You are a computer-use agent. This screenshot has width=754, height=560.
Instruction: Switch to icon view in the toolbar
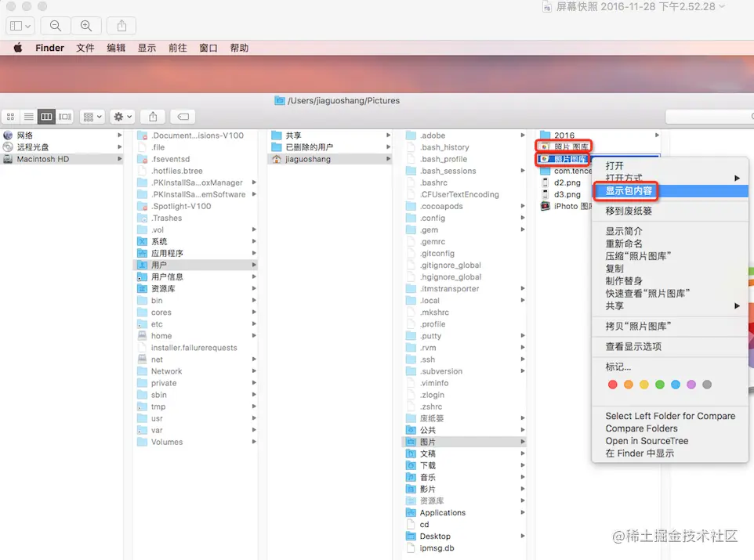(x=11, y=116)
